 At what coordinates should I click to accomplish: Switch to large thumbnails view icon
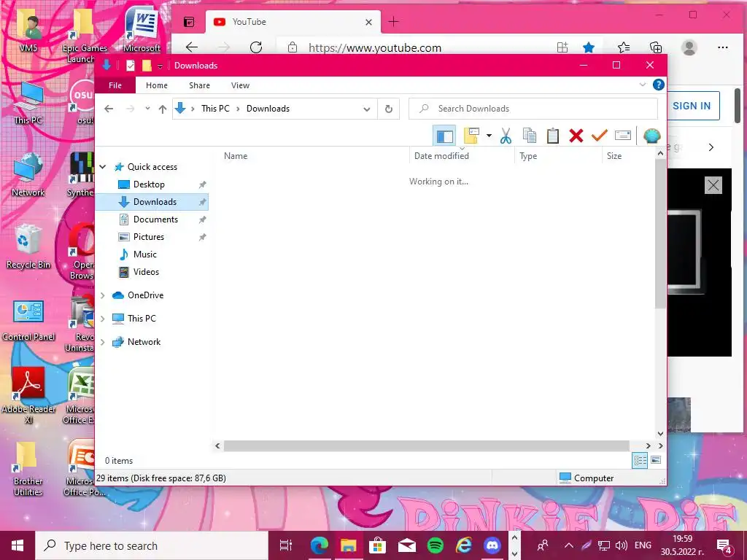(656, 460)
